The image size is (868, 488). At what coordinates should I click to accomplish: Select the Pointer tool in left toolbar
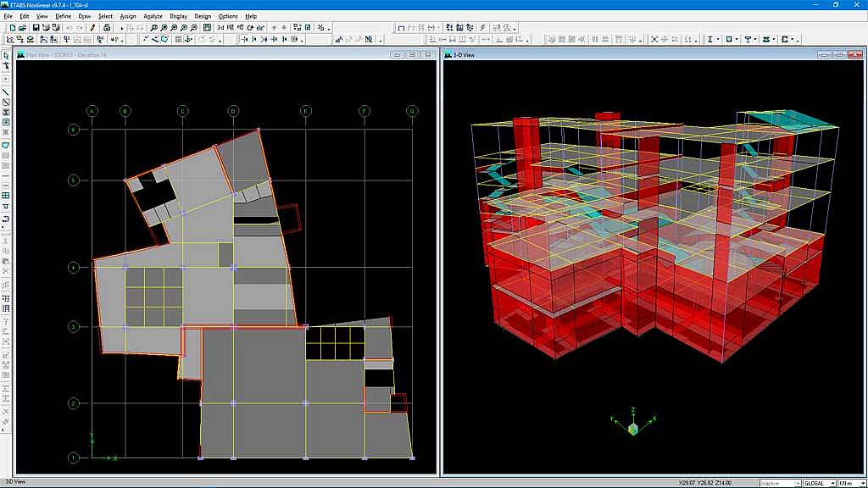point(6,55)
